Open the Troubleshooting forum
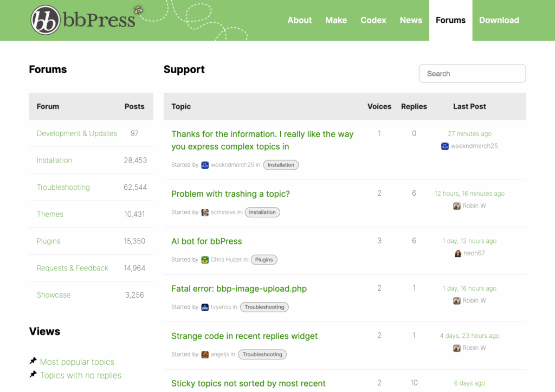555x392 pixels. pyautogui.click(x=63, y=187)
